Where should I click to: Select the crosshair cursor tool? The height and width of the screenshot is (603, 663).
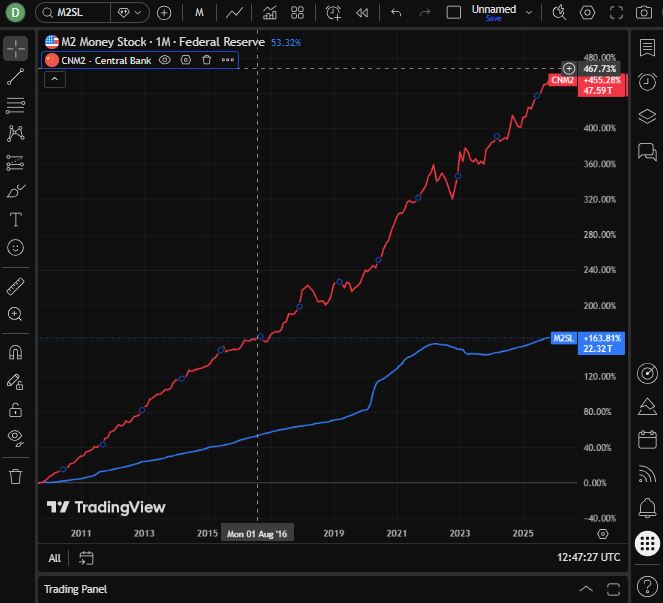click(15, 48)
